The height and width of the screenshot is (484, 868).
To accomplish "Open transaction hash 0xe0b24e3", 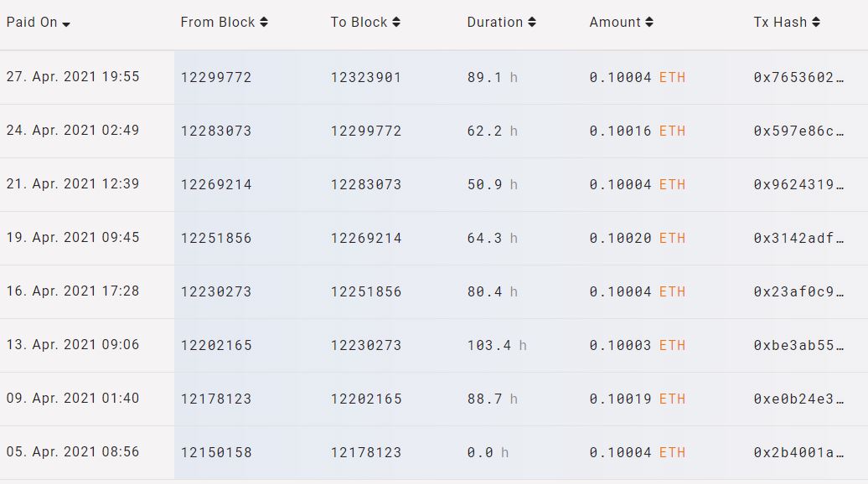I will pyautogui.click(x=798, y=399).
